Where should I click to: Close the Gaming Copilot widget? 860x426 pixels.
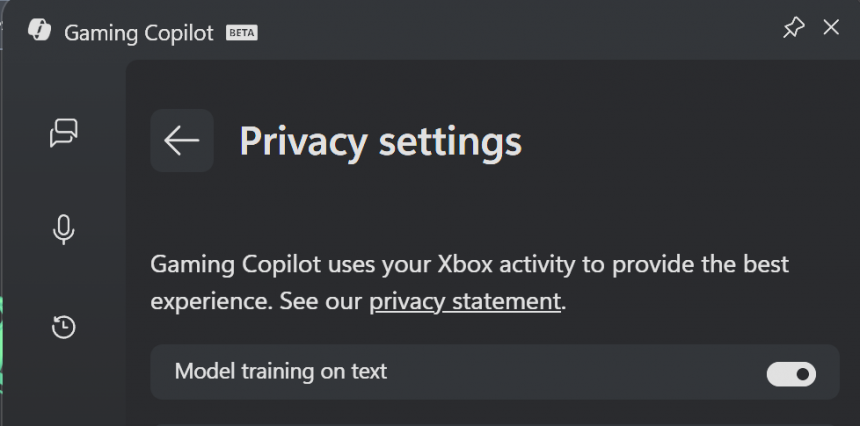[x=831, y=28]
